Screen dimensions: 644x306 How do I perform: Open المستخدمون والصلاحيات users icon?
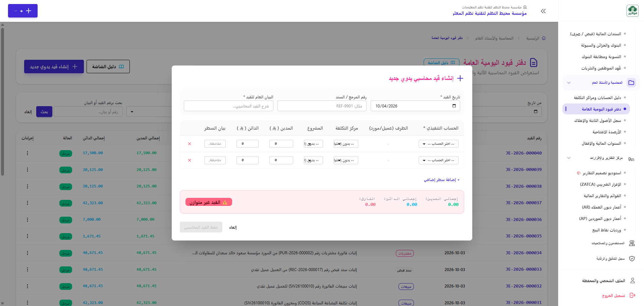pos(632,243)
